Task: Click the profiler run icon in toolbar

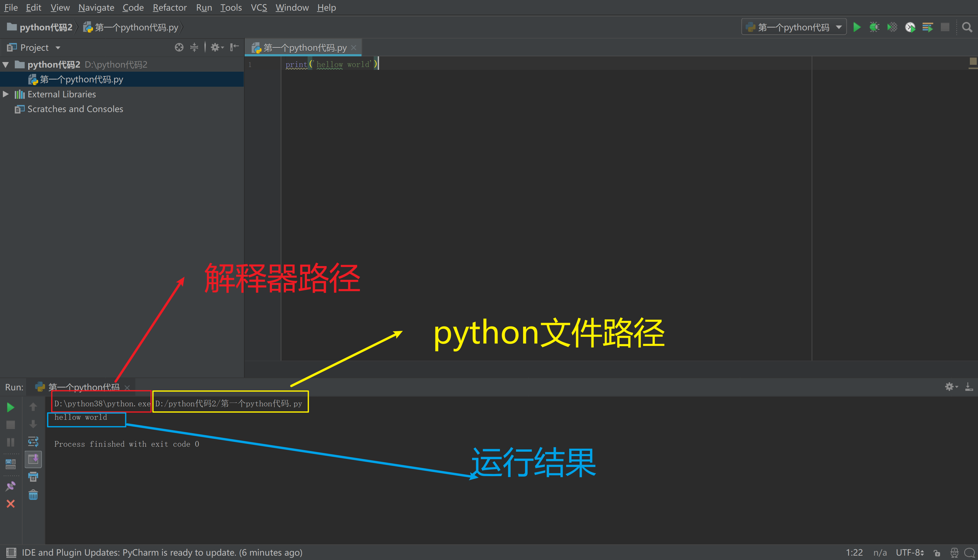Action: point(910,27)
